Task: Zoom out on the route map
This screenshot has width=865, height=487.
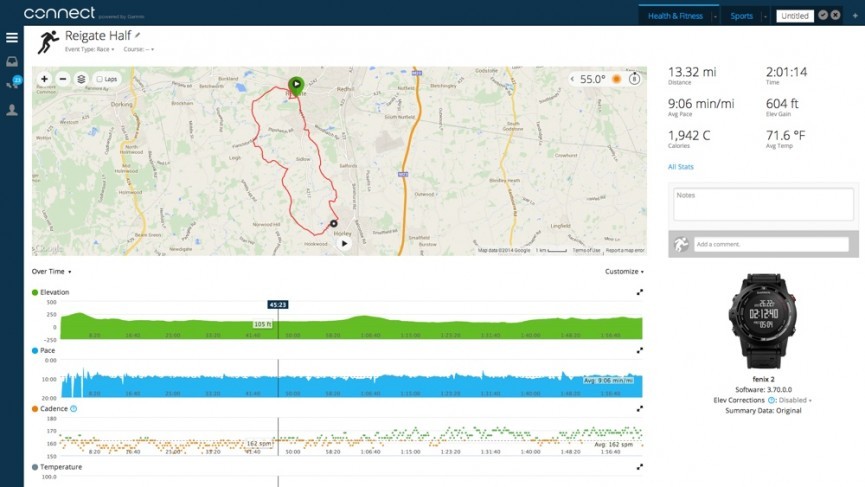Action: (62, 78)
